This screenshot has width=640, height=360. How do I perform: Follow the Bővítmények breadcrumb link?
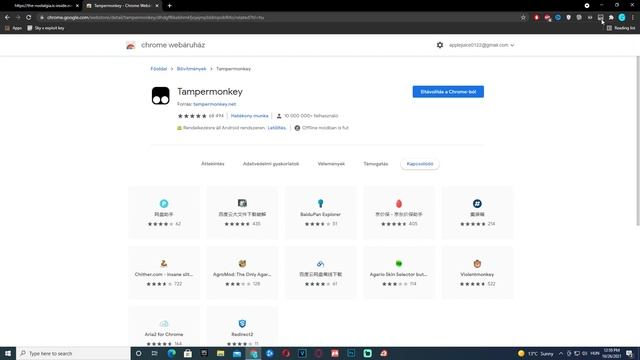191,69
